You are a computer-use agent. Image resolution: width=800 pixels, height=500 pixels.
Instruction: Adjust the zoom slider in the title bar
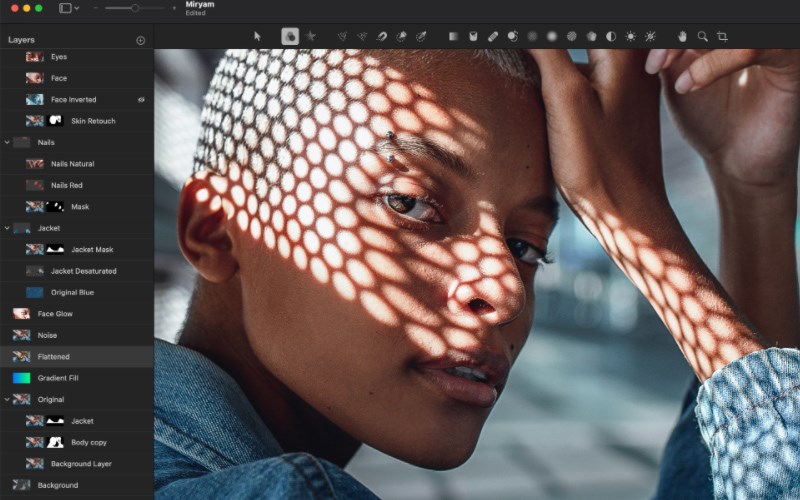pyautogui.click(x=135, y=8)
